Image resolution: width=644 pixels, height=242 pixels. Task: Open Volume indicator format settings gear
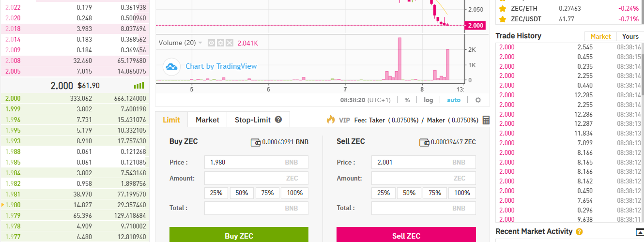coord(220,43)
